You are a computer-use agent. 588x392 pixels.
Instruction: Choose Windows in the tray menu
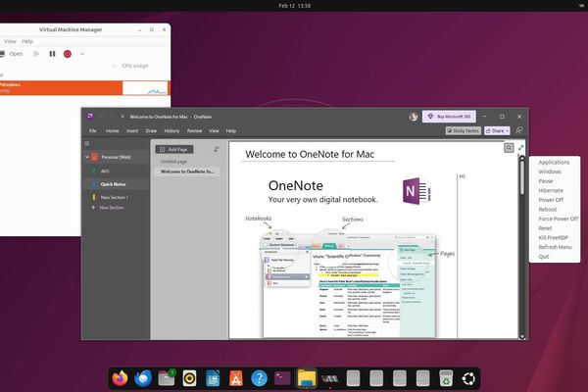[x=550, y=171]
